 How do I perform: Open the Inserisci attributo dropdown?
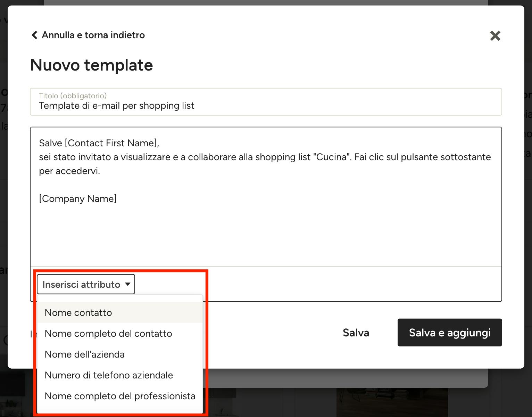tap(86, 284)
